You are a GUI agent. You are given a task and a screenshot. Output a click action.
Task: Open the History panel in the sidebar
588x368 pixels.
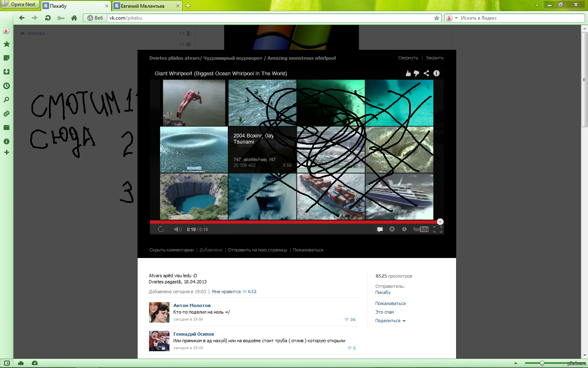(7, 86)
